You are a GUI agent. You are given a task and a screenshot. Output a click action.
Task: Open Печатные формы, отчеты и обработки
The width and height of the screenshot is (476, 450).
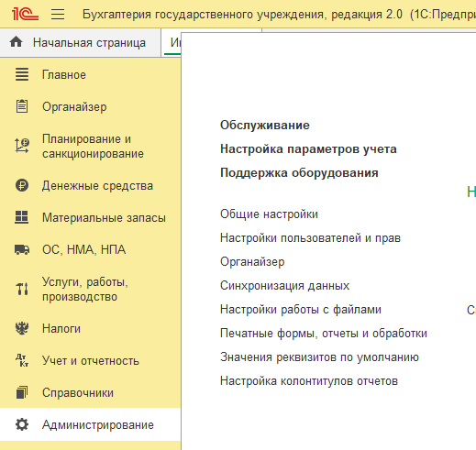324,334
